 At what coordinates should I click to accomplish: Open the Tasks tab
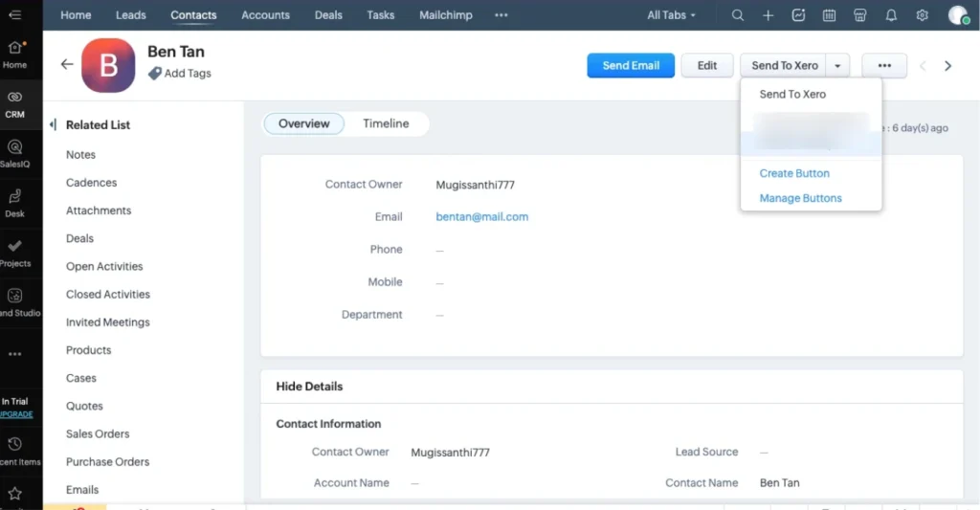(x=381, y=15)
